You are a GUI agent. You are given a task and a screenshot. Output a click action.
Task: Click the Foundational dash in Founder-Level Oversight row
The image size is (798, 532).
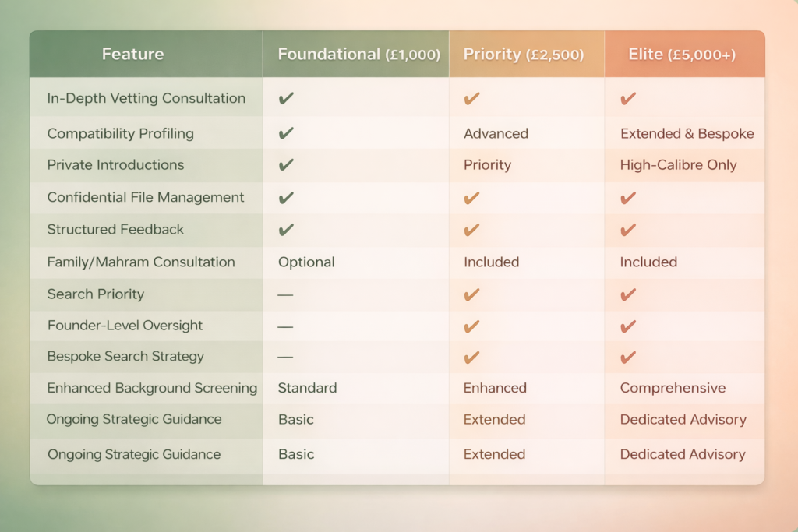(x=285, y=326)
